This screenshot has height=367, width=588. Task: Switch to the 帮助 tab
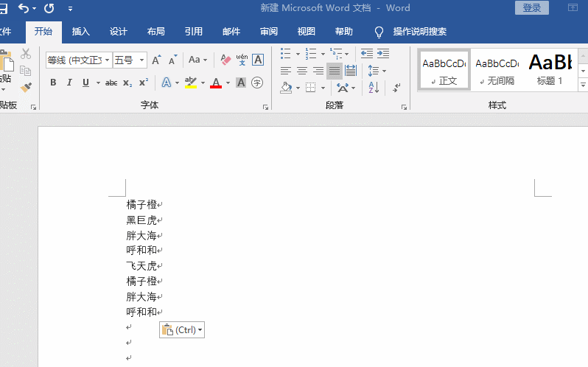tap(344, 32)
